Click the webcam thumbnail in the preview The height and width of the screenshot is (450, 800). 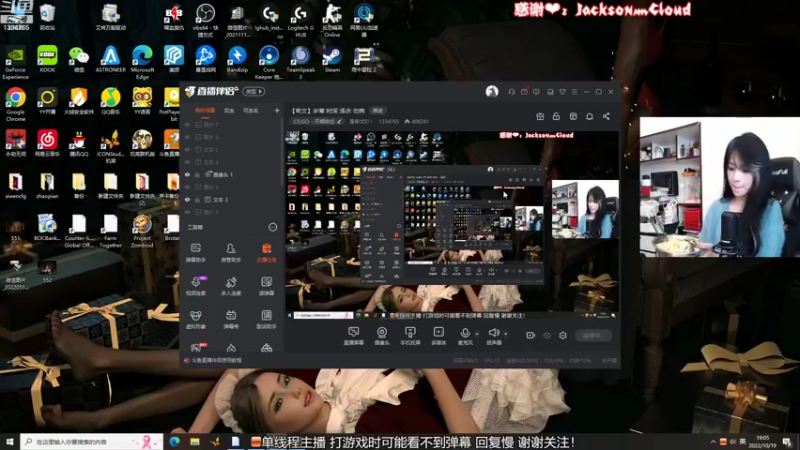click(x=585, y=209)
